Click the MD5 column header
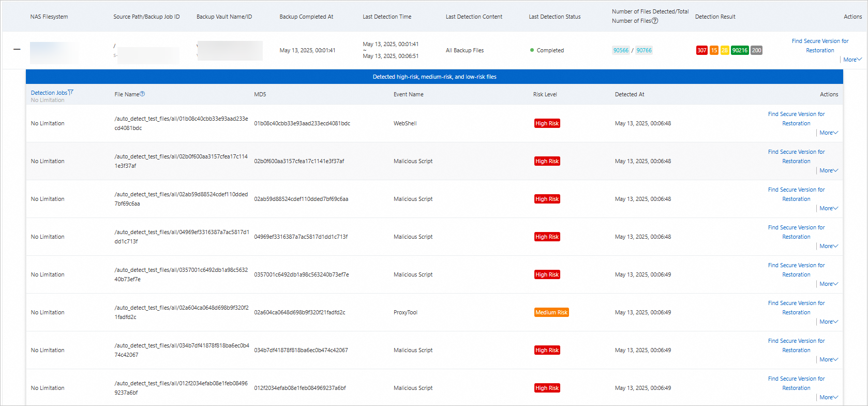This screenshot has width=868, height=406. click(x=260, y=94)
